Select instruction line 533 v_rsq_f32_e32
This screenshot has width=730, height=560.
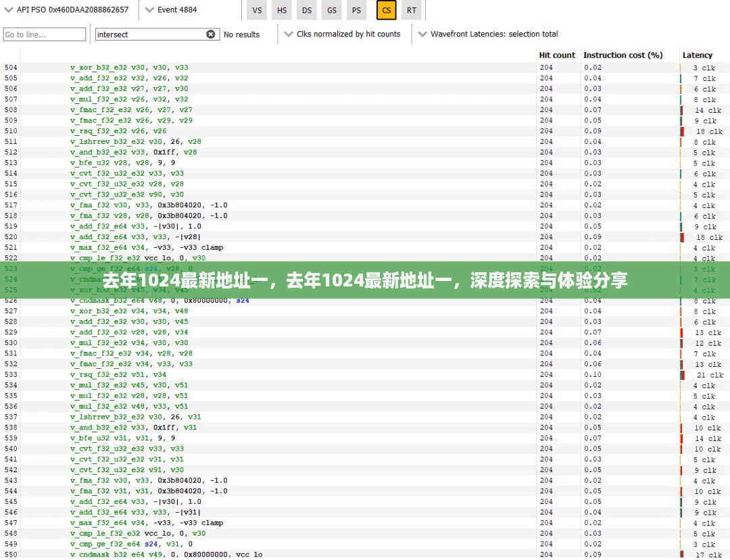118,375
